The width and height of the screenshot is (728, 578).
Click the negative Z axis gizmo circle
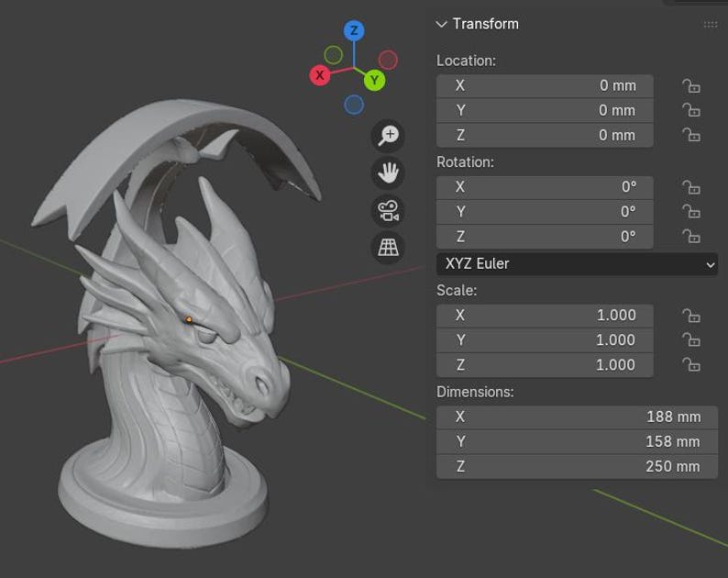[354, 104]
